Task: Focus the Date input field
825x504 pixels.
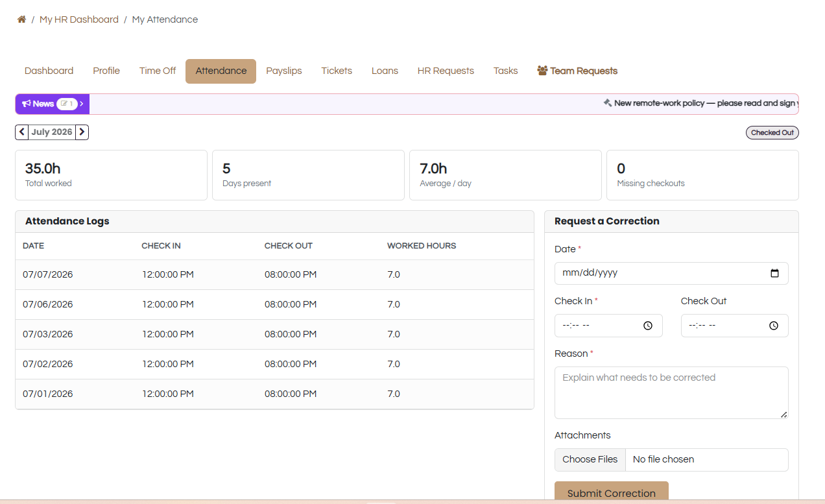Action: (671, 273)
